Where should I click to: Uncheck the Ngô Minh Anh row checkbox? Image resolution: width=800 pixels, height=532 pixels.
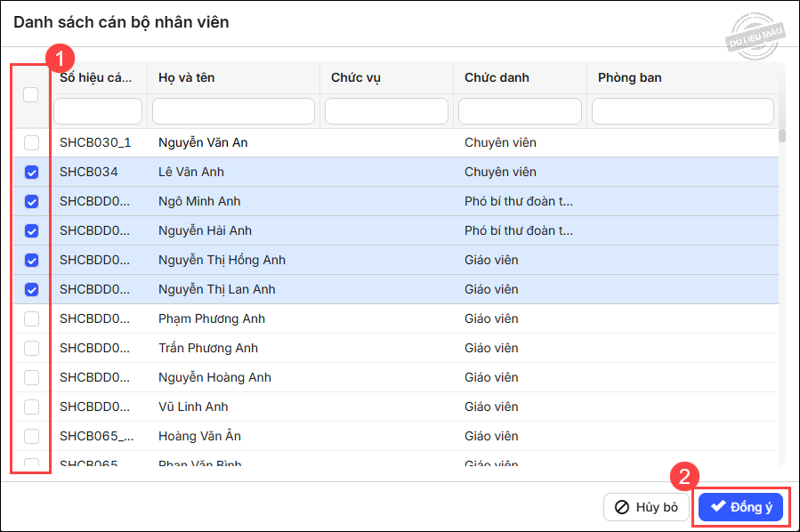pos(31,201)
